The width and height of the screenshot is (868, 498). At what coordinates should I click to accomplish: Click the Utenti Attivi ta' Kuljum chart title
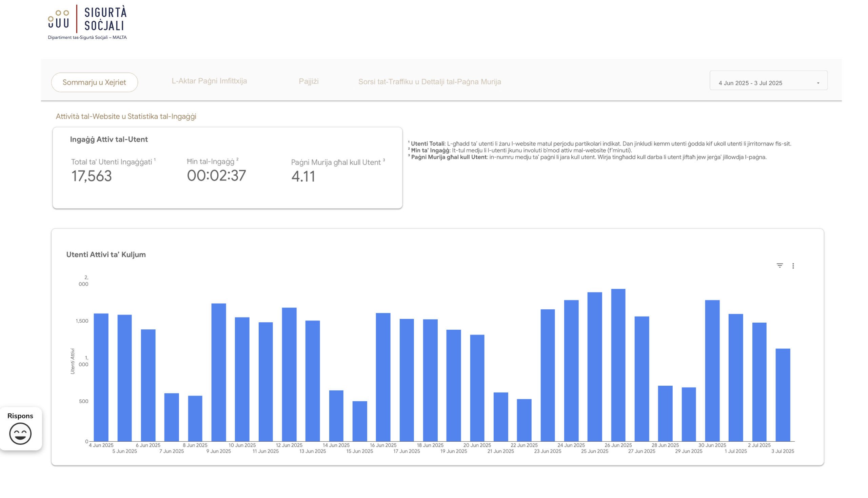coord(106,254)
